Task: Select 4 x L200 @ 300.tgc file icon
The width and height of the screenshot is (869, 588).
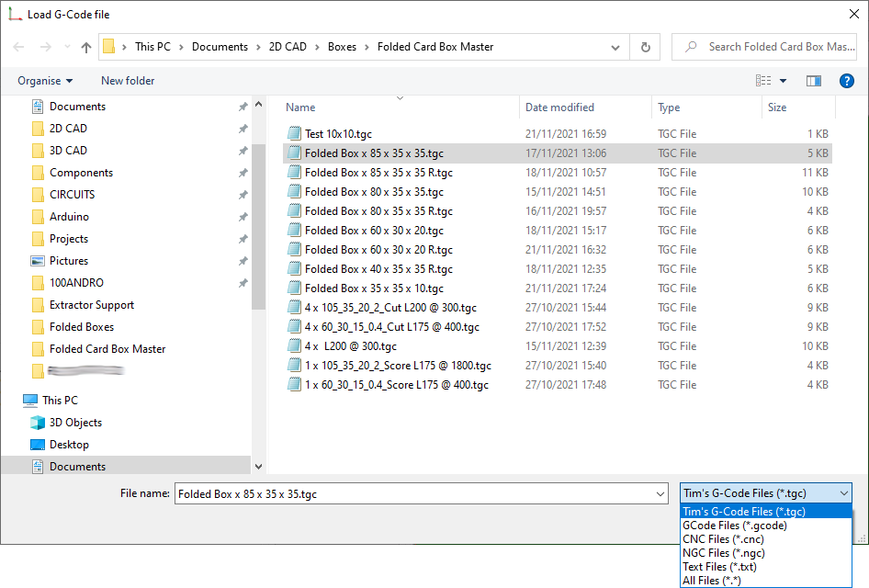Action: pyautogui.click(x=294, y=345)
